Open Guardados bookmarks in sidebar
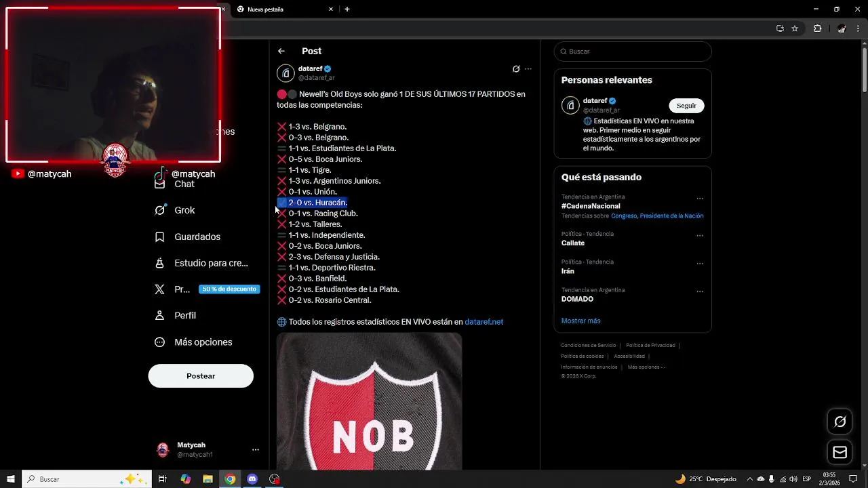 187,237
